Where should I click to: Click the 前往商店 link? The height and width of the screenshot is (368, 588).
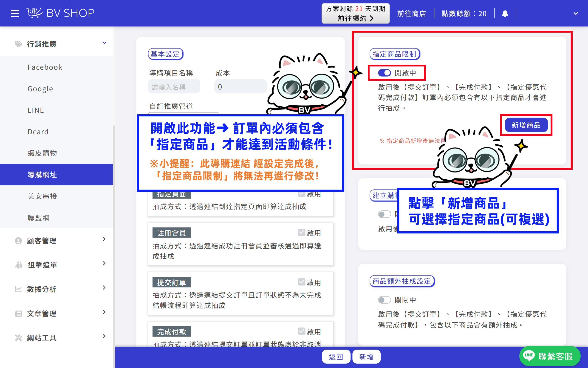(412, 14)
